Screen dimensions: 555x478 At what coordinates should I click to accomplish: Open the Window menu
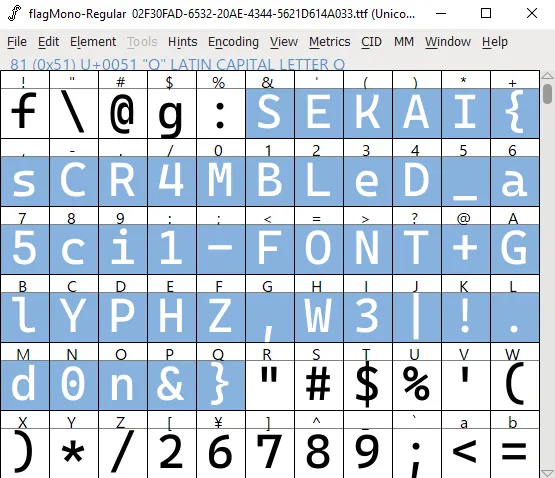(x=448, y=42)
